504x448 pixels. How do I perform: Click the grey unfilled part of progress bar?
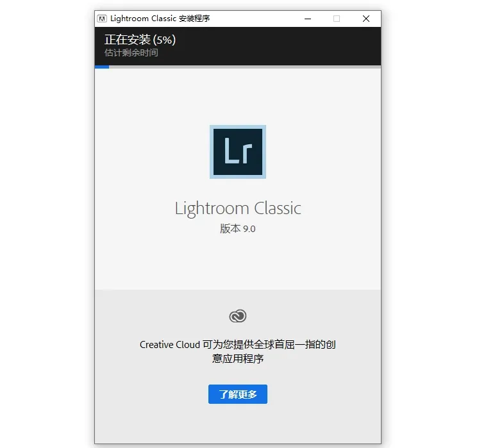point(245,67)
